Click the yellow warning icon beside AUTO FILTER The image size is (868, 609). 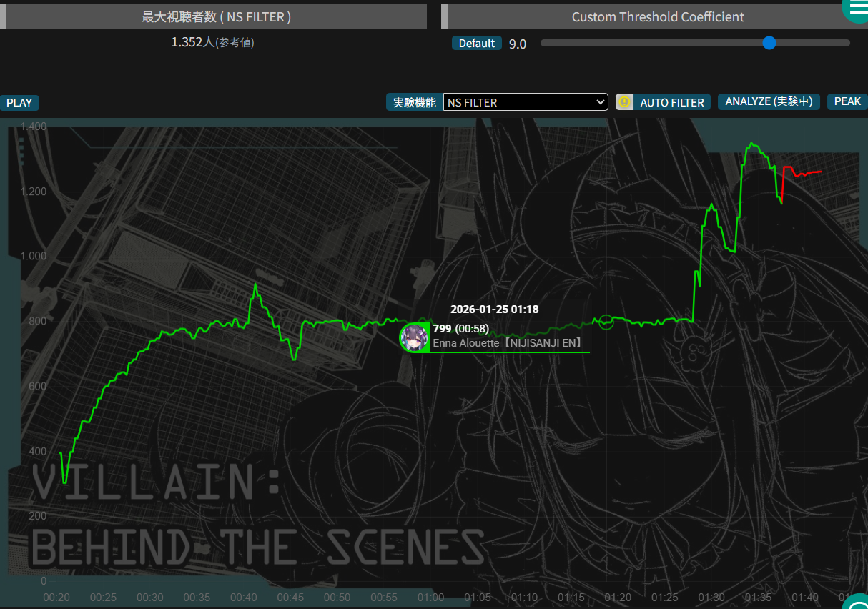tap(624, 102)
